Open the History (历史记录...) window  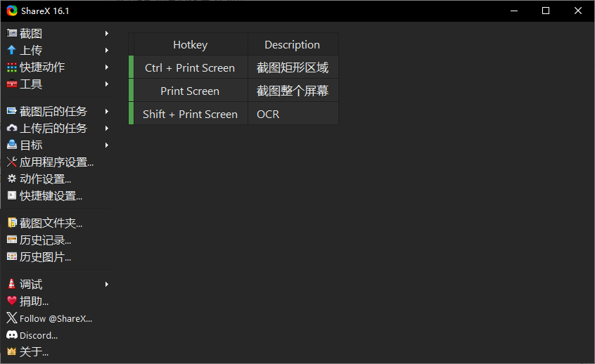click(45, 240)
